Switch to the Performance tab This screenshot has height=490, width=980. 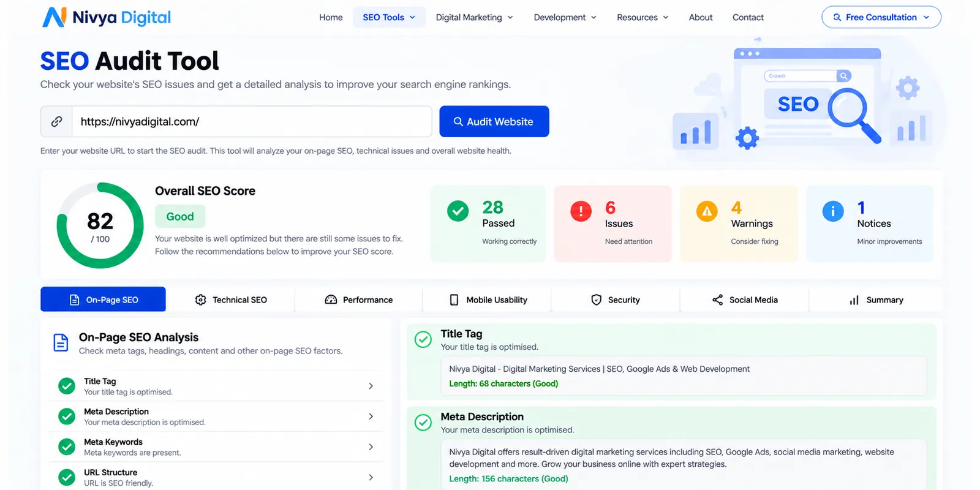pyautogui.click(x=359, y=300)
